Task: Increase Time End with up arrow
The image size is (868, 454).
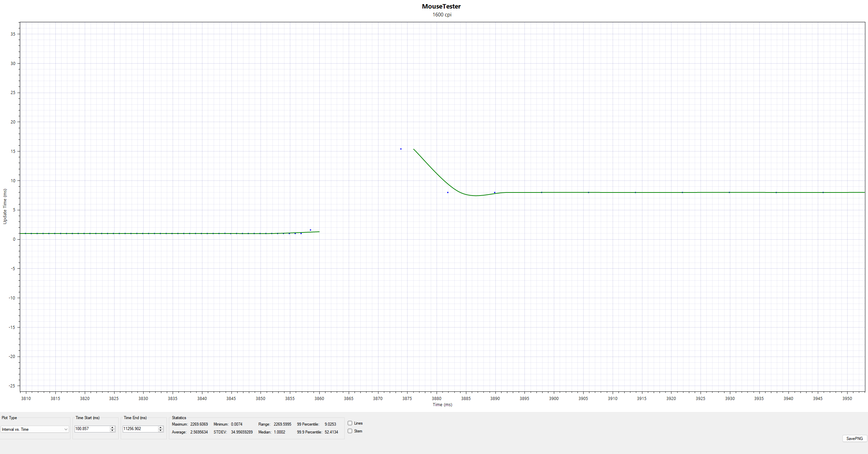Action: 161,427
